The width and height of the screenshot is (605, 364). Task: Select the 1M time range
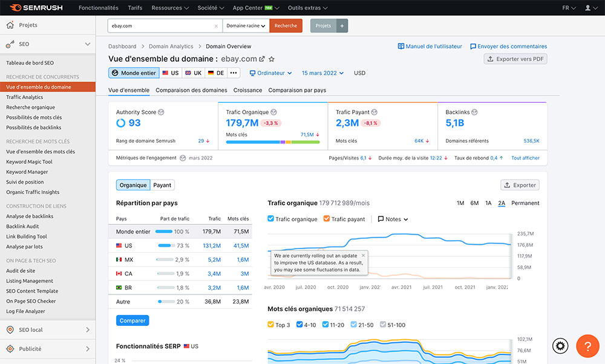(460, 203)
